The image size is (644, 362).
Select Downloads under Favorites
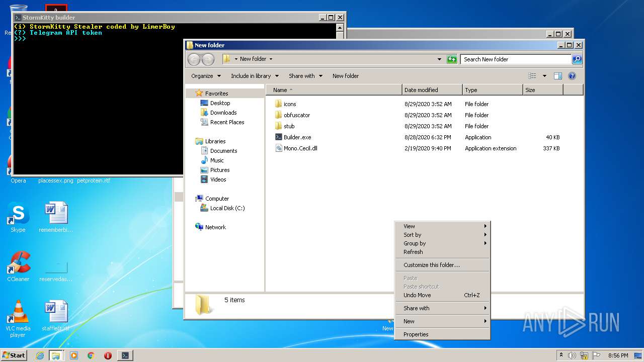[x=218, y=113]
